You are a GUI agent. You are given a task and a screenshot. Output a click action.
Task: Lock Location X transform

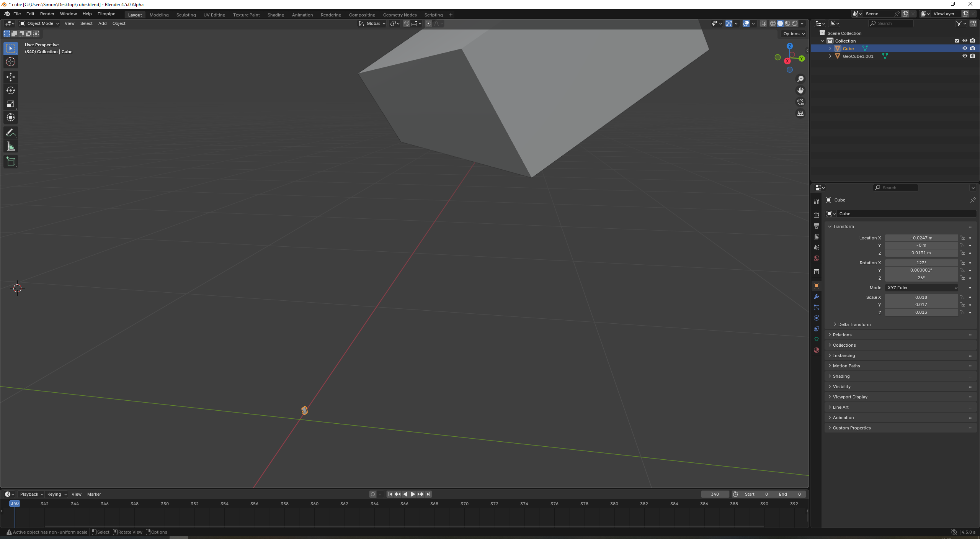[962, 238]
